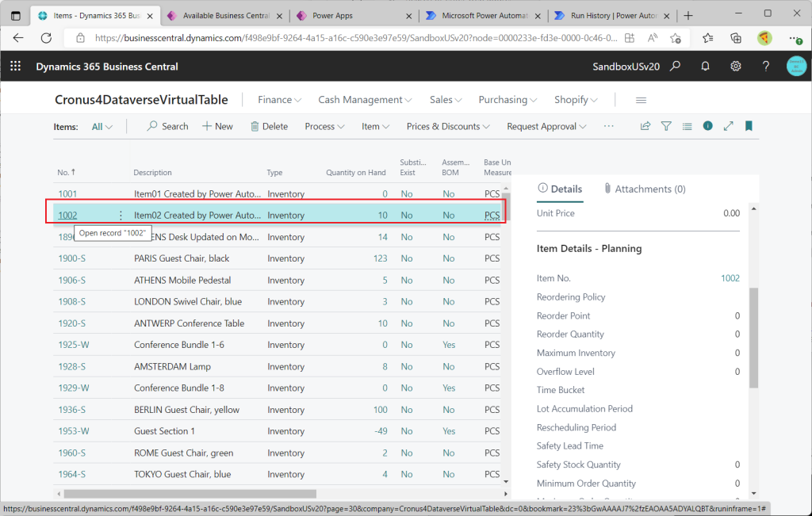Expand the Process action menu
This screenshot has width=812, height=516.
pyautogui.click(x=324, y=126)
